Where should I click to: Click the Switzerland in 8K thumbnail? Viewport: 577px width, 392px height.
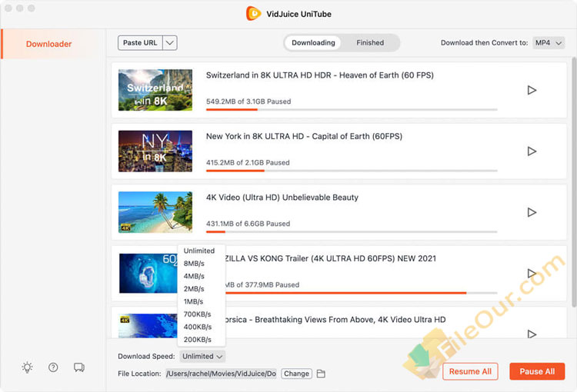click(155, 90)
